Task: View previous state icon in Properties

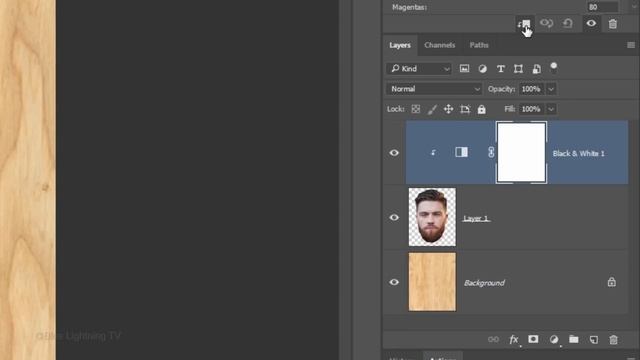Action: (547, 23)
